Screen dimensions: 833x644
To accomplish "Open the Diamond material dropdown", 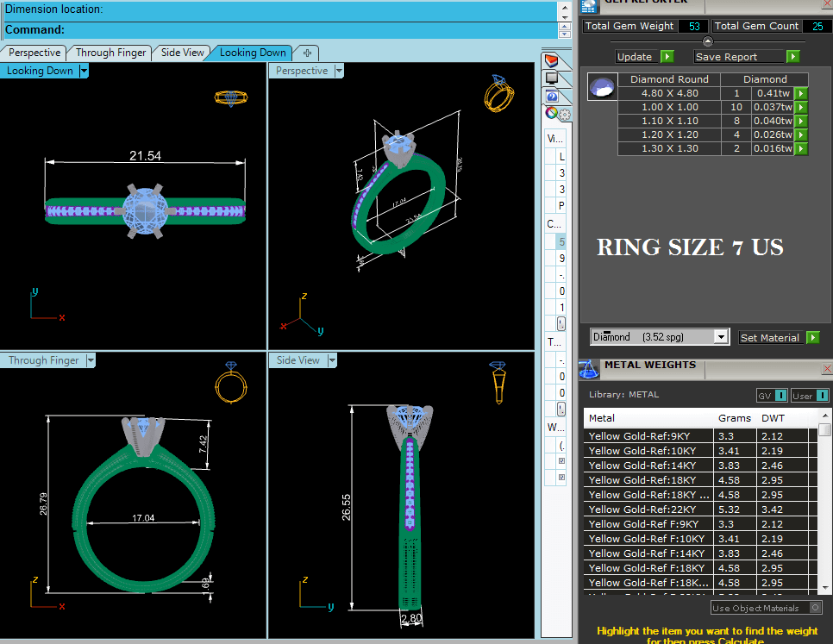I will (721, 337).
